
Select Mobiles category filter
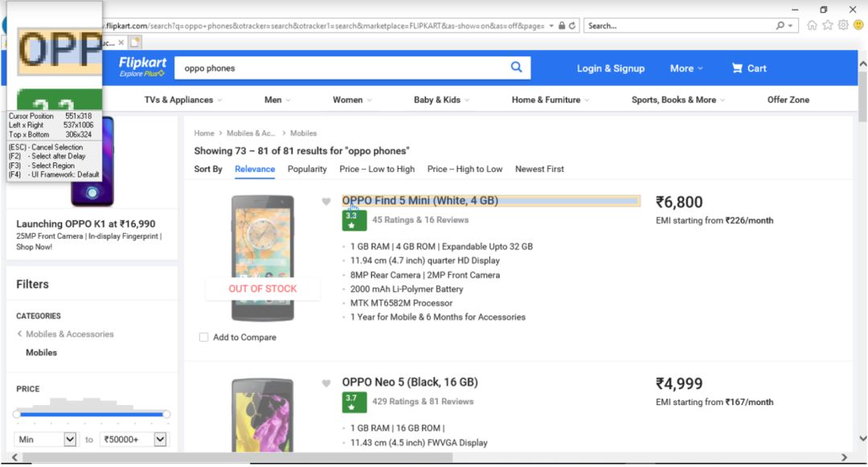(x=41, y=353)
